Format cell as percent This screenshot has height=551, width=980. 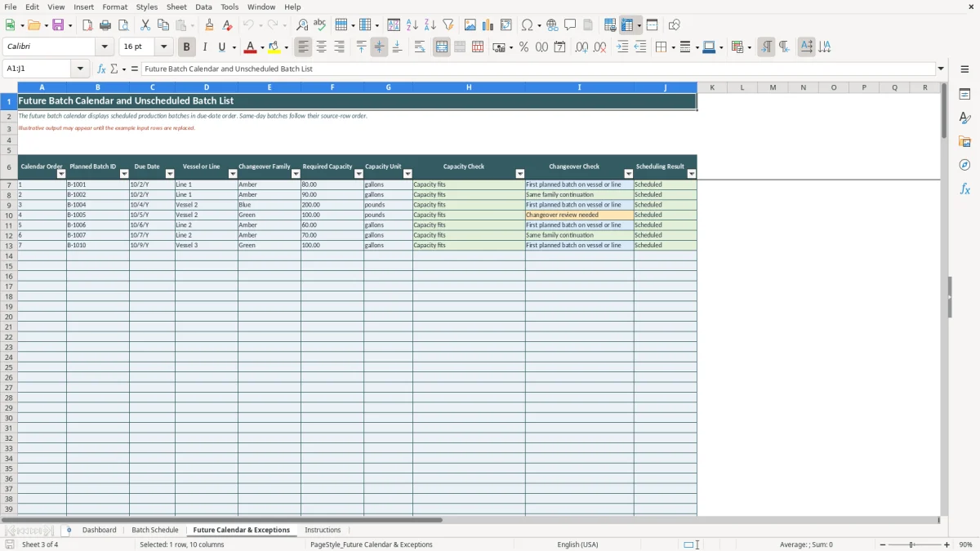point(524,47)
